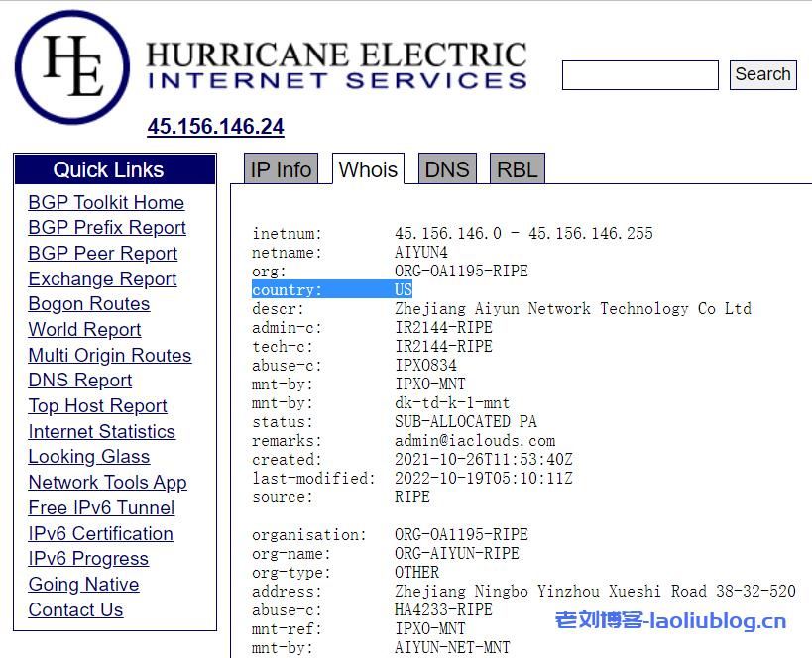Open the Looking Glass link

tap(89, 457)
